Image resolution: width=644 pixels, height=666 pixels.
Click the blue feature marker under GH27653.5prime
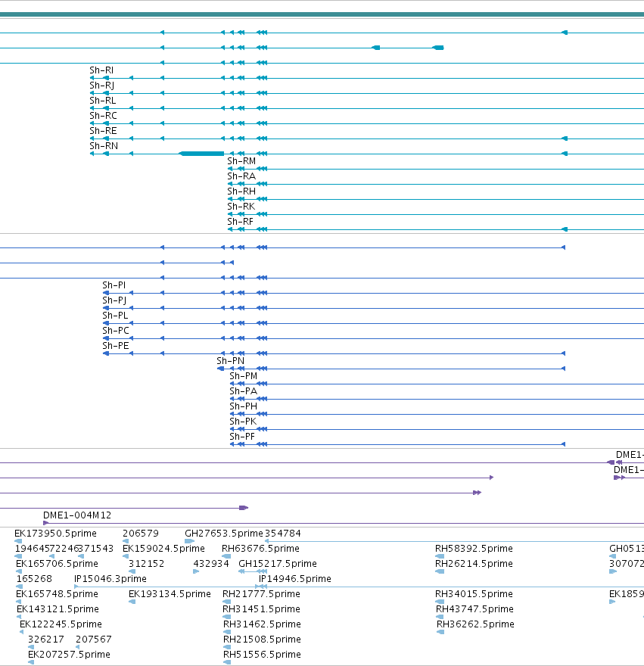(189, 541)
